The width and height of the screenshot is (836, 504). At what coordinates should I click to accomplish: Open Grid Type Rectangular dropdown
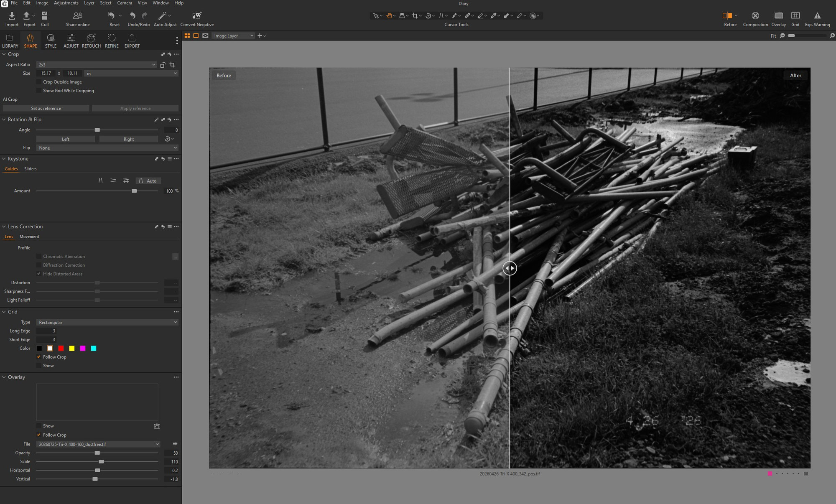[107, 323]
